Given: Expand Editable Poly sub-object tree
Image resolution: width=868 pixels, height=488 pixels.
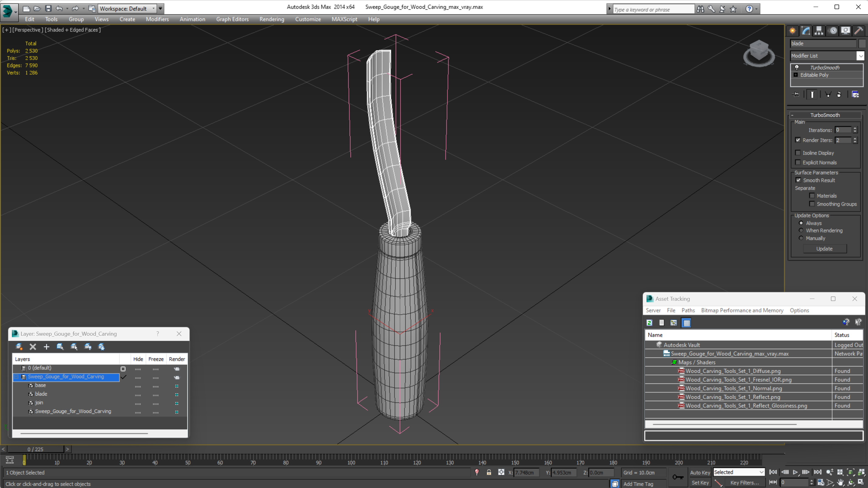Looking at the screenshot, I should [x=796, y=75].
